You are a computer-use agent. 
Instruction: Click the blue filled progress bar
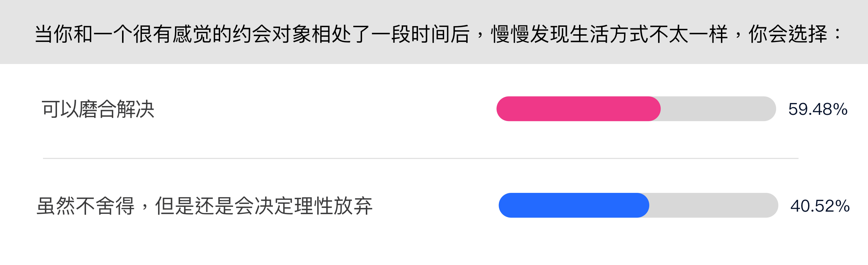(574, 205)
